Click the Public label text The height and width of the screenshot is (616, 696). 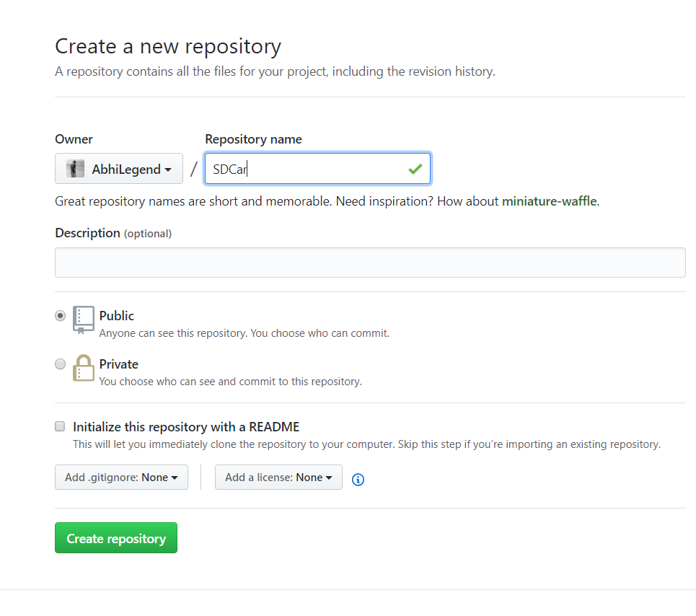tap(117, 315)
